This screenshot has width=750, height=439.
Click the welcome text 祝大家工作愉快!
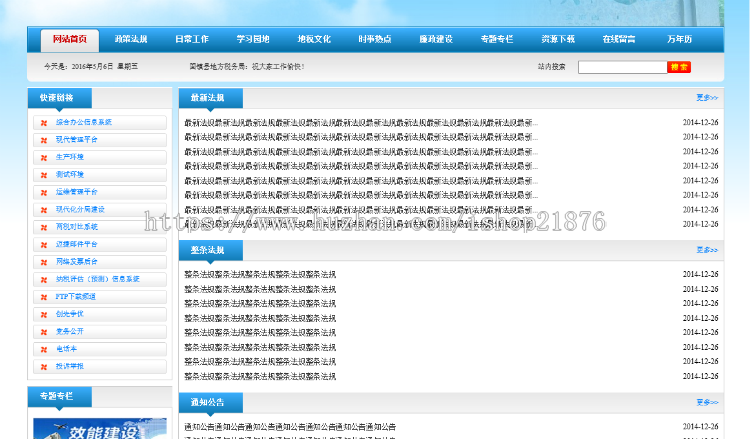(x=278, y=66)
